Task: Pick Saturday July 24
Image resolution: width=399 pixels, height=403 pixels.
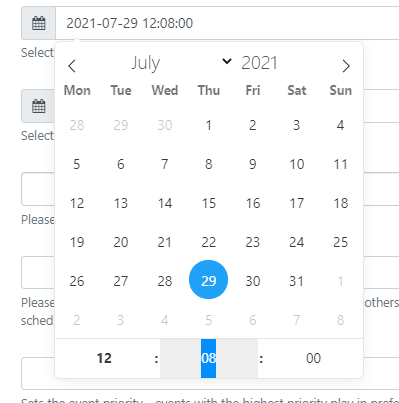Action: point(297,242)
